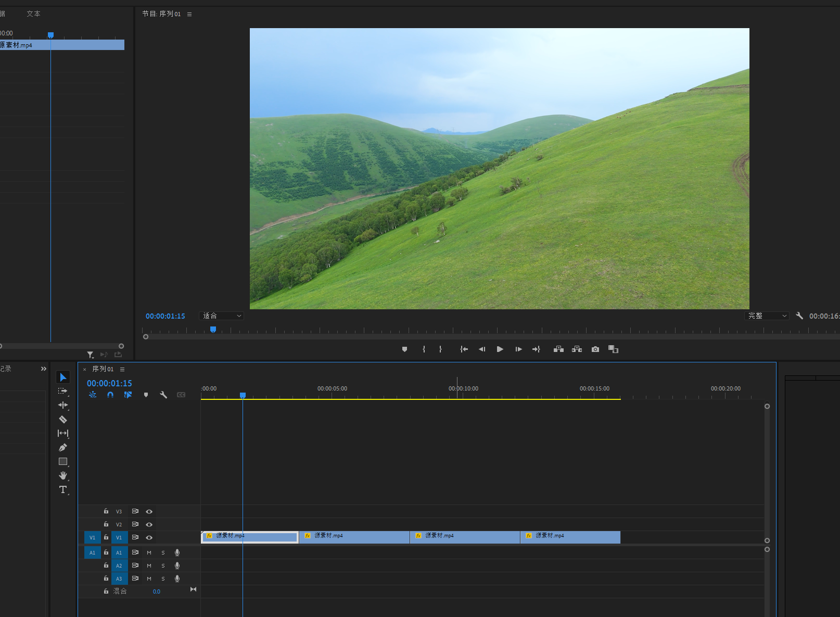Viewport: 840px width, 617px height.
Task: Select the second 源素材.mp4 clip on the timeline
Action: pyautogui.click(x=354, y=537)
